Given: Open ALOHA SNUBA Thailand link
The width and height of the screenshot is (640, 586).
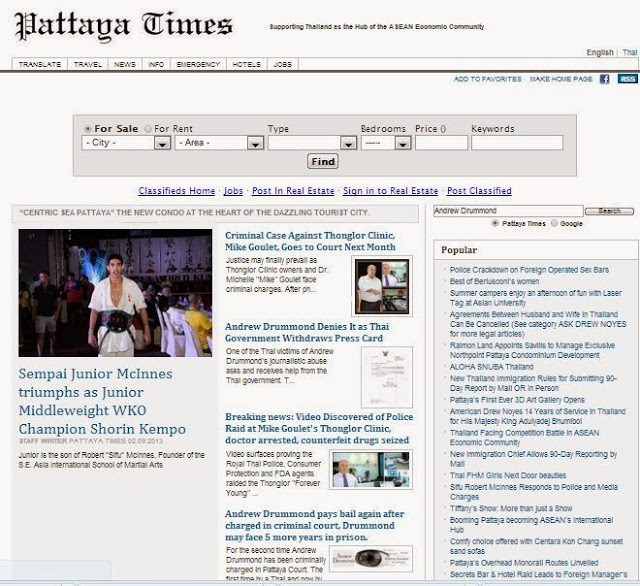Looking at the screenshot, I should 491,367.
